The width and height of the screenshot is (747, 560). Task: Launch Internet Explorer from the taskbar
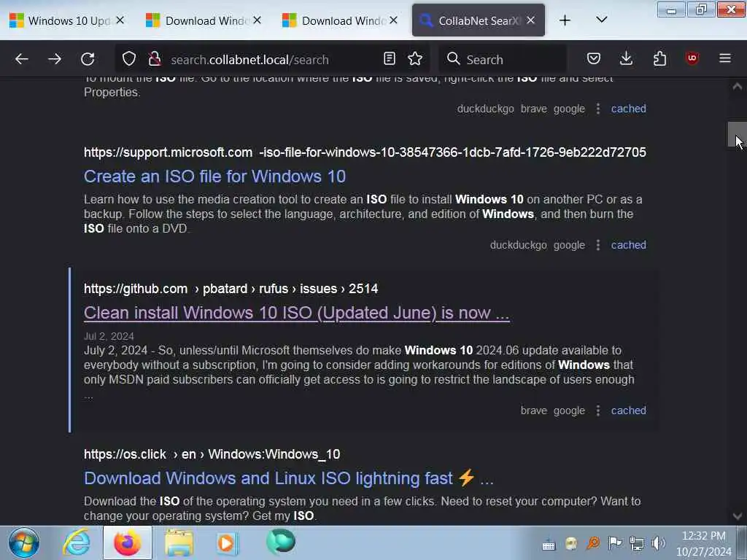(x=77, y=542)
